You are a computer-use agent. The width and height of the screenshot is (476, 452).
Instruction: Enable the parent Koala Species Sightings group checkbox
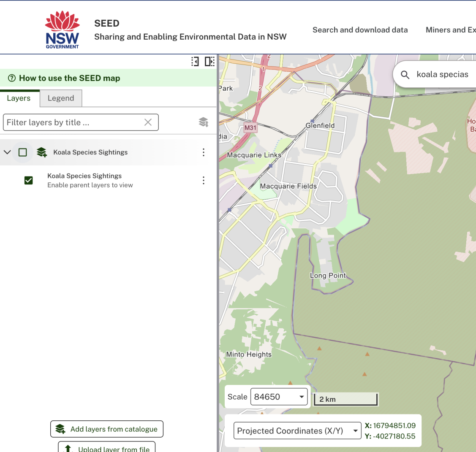[23, 152]
